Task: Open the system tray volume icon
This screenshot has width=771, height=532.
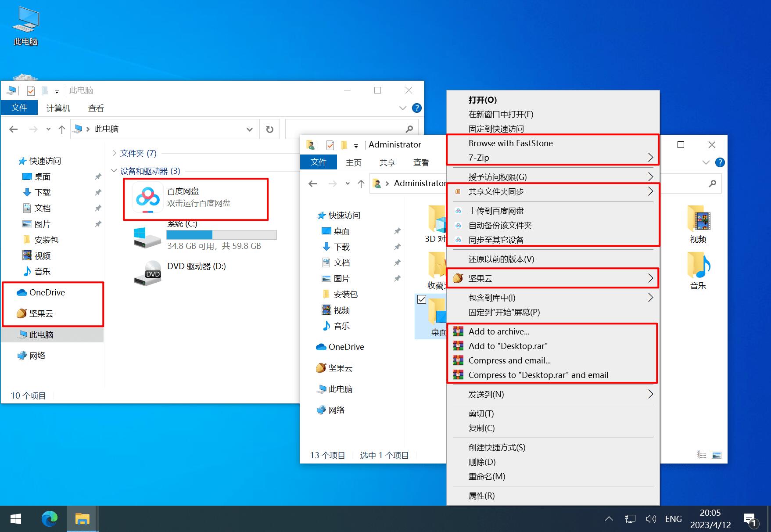Action: tap(651, 519)
